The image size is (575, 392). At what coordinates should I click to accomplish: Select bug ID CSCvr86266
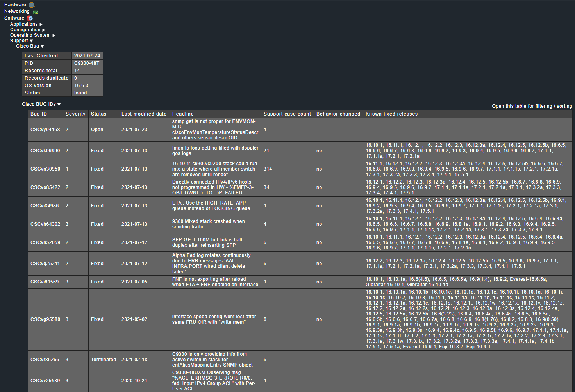click(x=45, y=360)
